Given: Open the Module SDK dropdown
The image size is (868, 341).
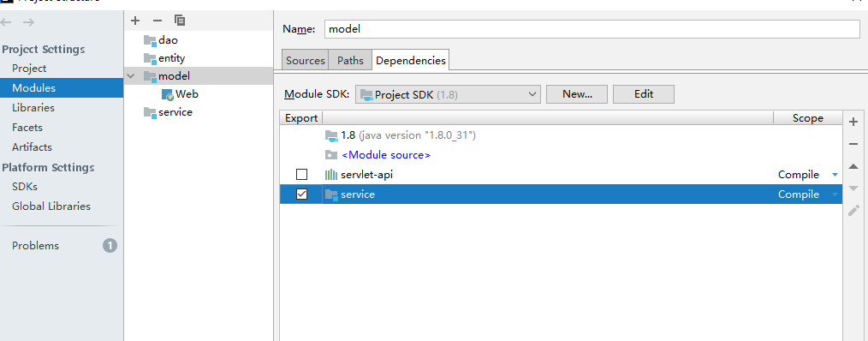Looking at the screenshot, I should [x=448, y=94].
